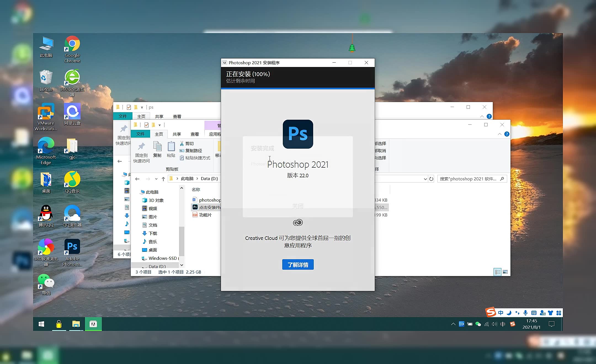Open File Explorer from taskbar
The height and width of the screenshot is (364, 596).
(76, 324)
